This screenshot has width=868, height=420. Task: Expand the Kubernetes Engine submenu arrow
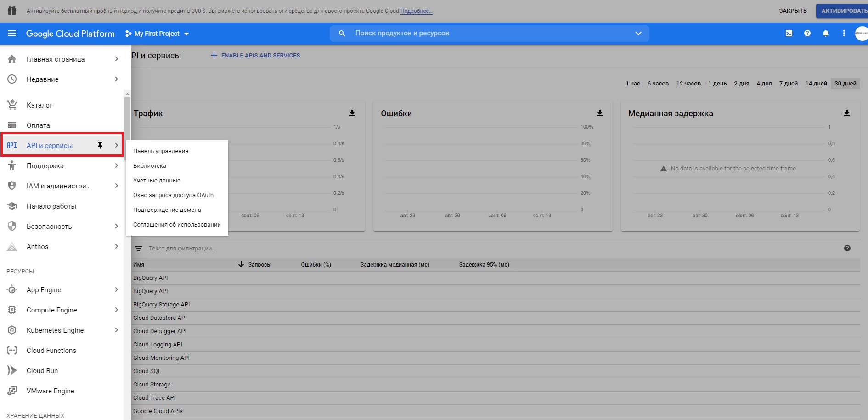click(x=117, y=330)
